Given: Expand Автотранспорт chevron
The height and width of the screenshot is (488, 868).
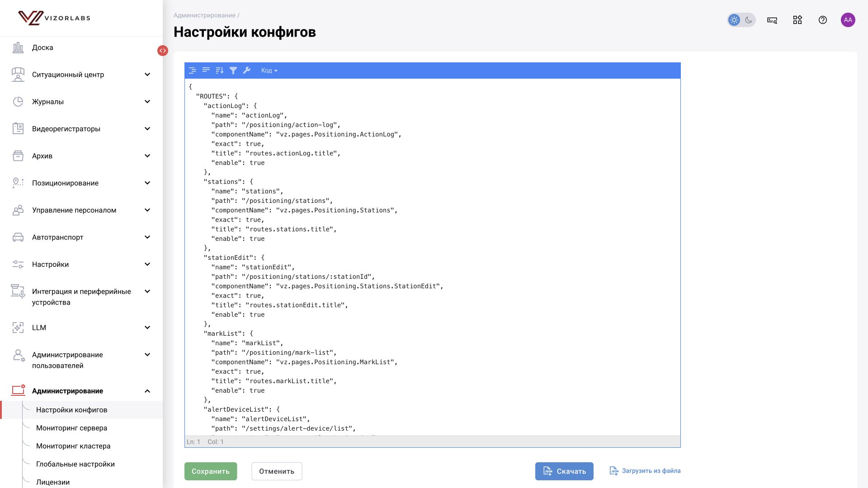Looking at the screenshot, I should pos(147,237).
